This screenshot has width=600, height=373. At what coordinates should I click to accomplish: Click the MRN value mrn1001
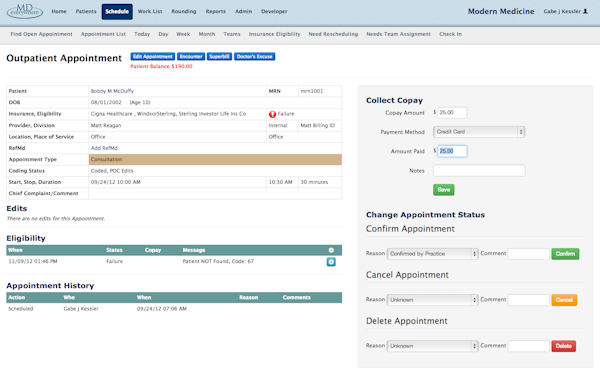312,91
